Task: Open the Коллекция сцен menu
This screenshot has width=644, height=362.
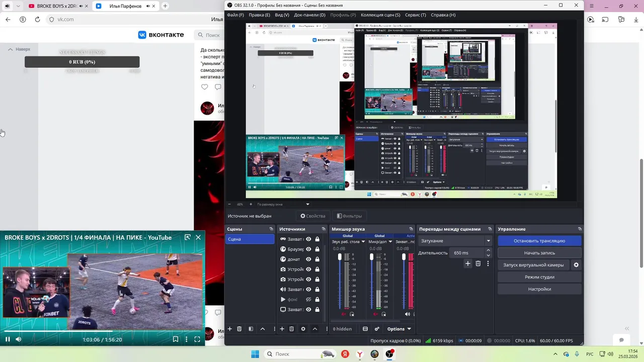Action: tap(380, 15)
